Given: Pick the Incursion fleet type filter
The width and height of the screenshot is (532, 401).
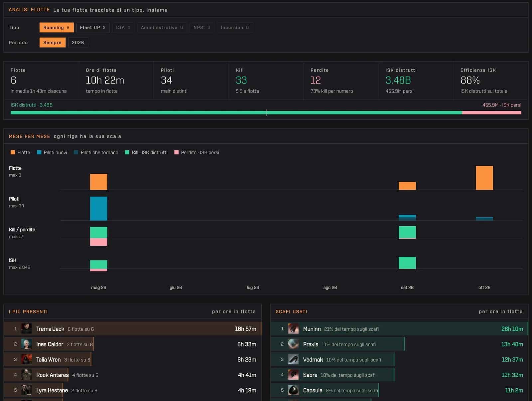Looking at the screenshot, I should 235,28.
